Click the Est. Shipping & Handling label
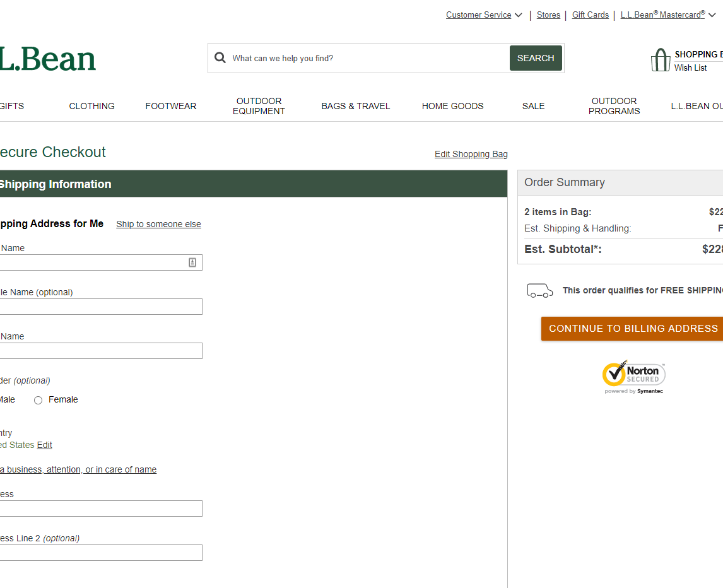Screen dimensions: 723x588 click(x=578, y=229)
